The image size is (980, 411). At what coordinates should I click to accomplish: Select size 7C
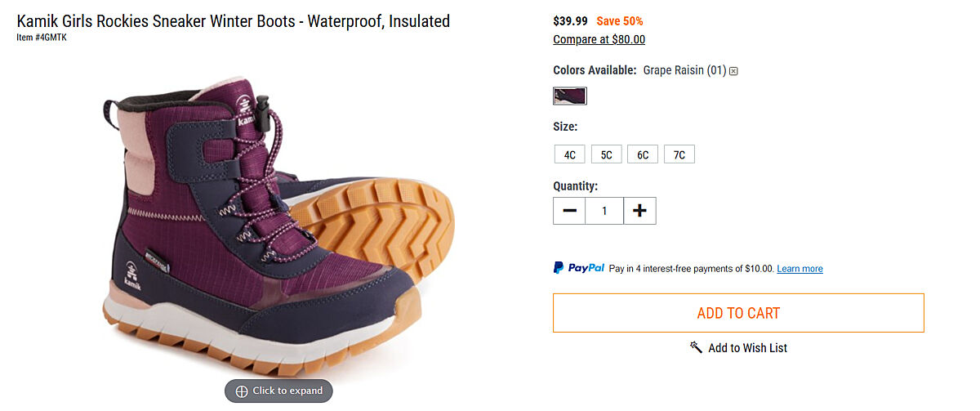679,154
